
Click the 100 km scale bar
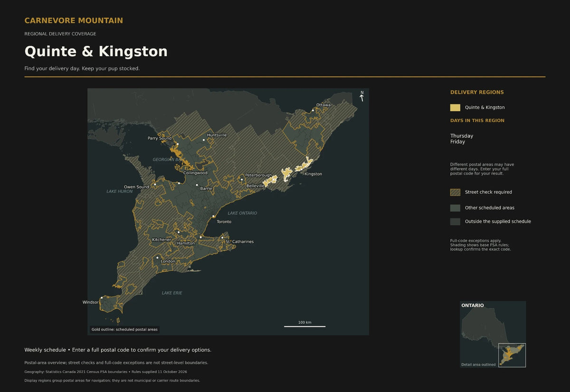[x=304, y=325]
